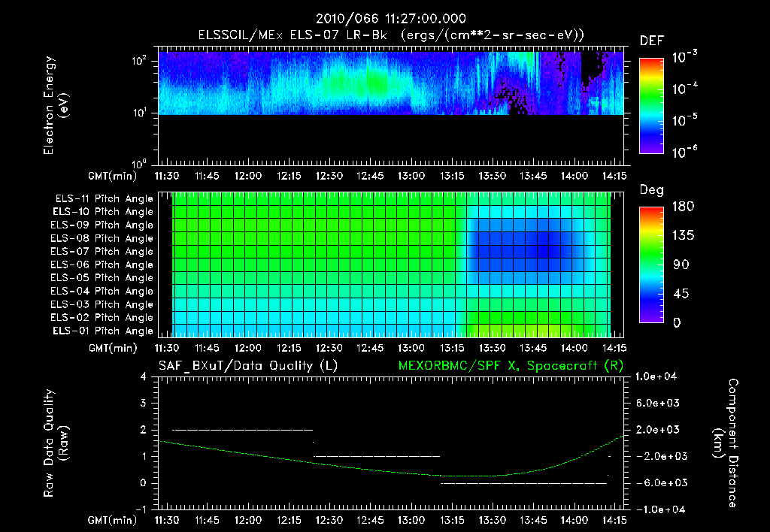Click the 45 tick on Deg colorbar
Screen dimensions: 770x532
pyautogui.click(x=681, y=294)
